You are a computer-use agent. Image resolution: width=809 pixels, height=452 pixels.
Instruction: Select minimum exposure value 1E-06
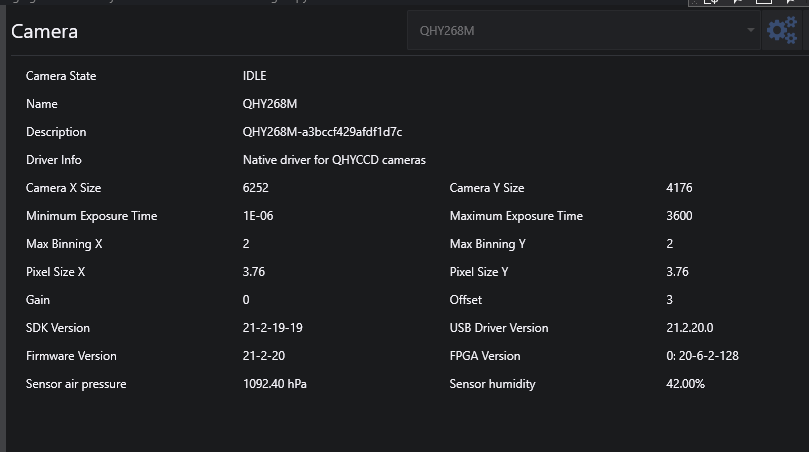[x=258, y=216]
